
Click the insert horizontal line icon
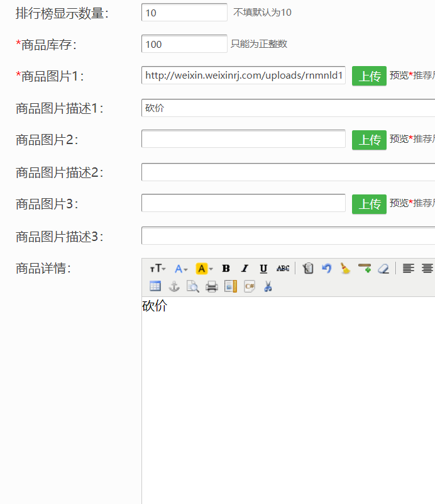pos(365,268)
